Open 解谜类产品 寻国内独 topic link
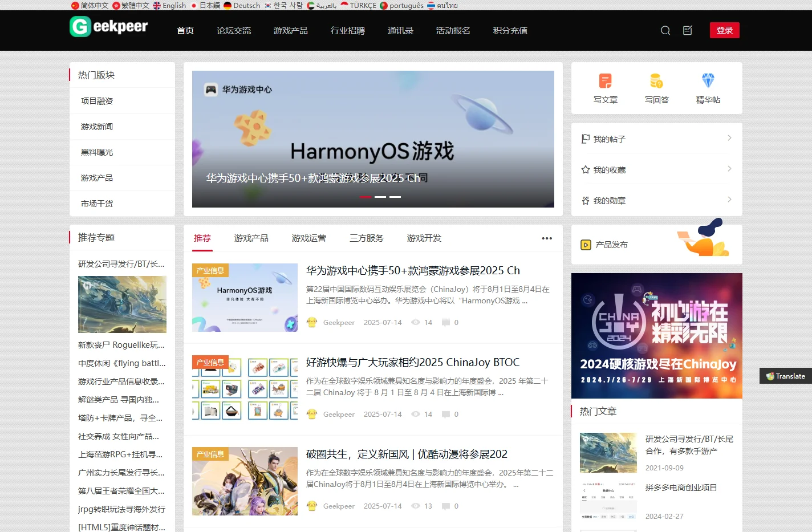The image size is (812, 532). [119, 400]
